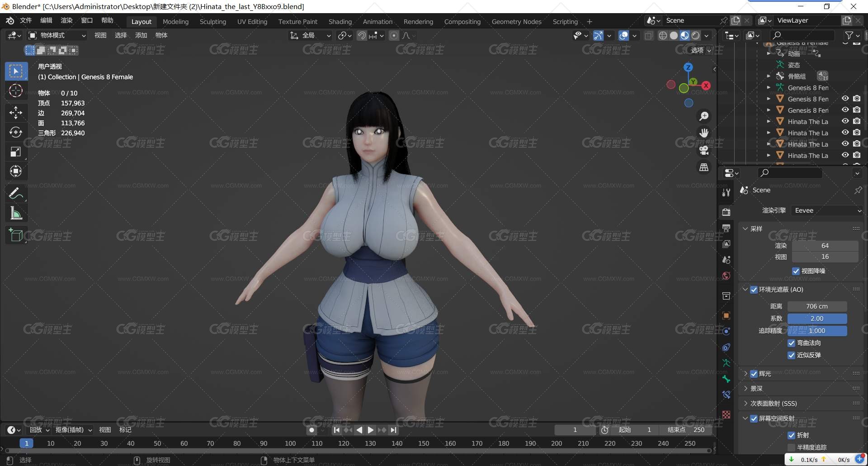This screenshot has width=868, height=466.
Task: Choose the Move tool in toolbar
Action: (x=16, y=112)
